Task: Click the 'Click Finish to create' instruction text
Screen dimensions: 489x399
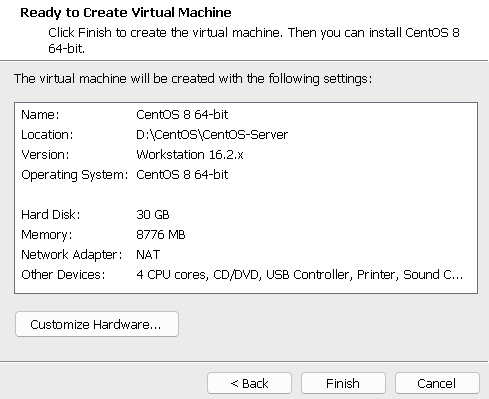Action: click(x=254, y=40)
